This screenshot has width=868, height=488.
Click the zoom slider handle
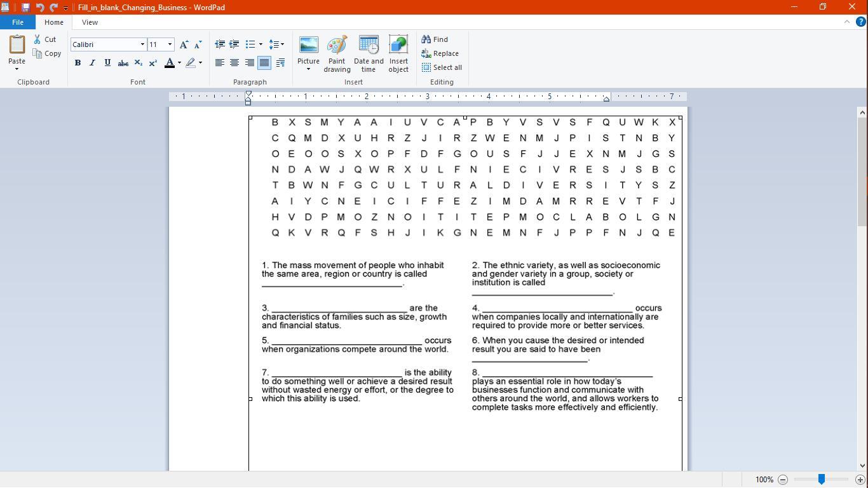[x=822, y=479]
